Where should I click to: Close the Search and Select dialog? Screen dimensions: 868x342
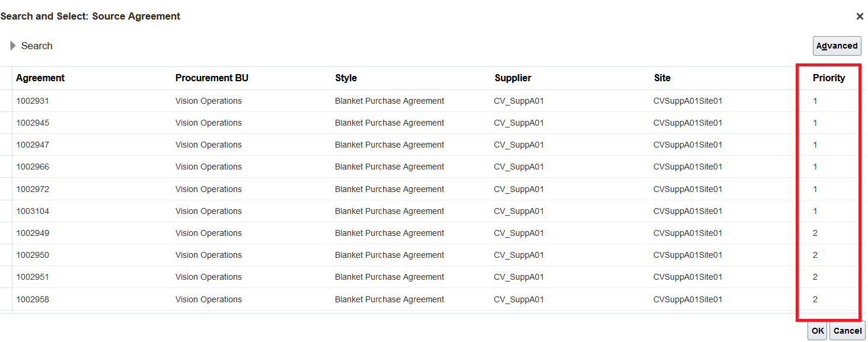(x=859, y=17)
